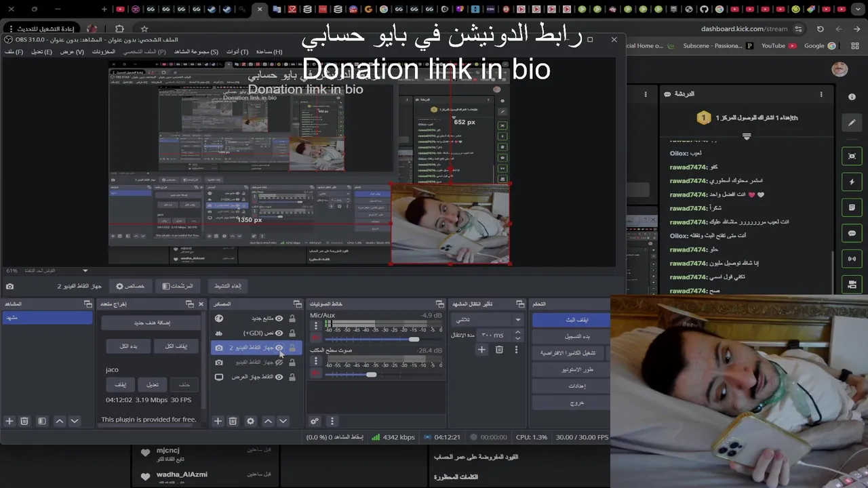Reload the browser page
Screen dimensions: 868x488
(820, 29)
